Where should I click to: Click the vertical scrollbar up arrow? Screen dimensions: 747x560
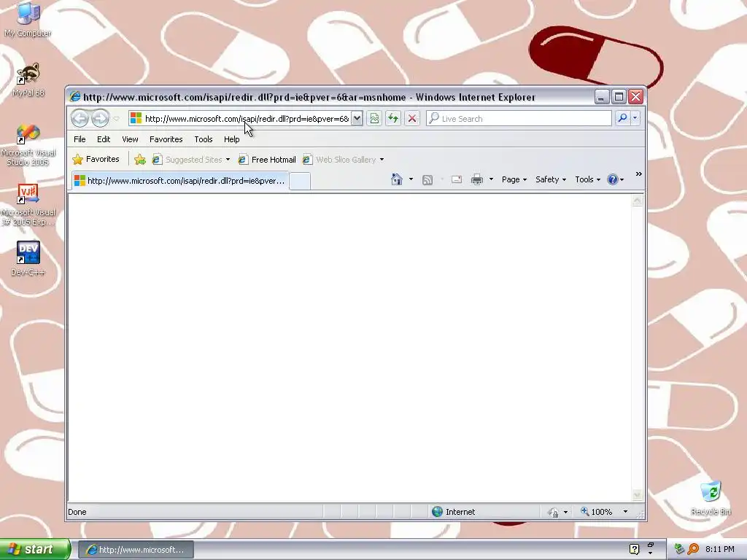coord(637,201)
